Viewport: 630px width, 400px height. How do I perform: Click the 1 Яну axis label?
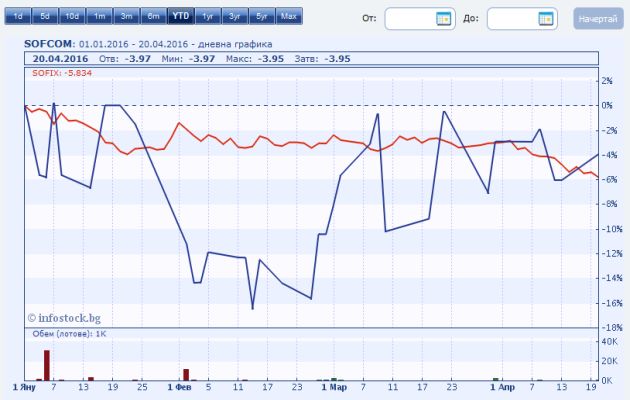[24, 388]
